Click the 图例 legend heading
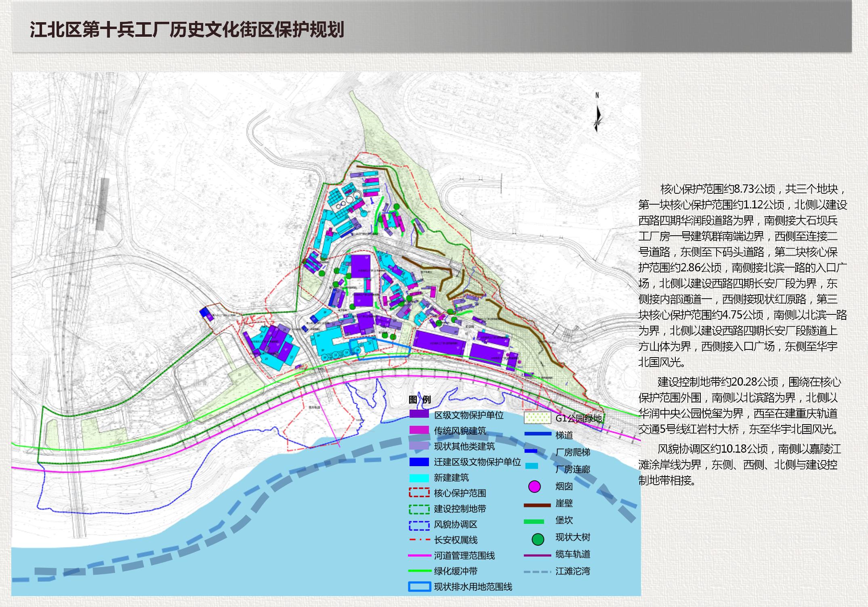This screenshot has height=607, width=868. (420, 400)
